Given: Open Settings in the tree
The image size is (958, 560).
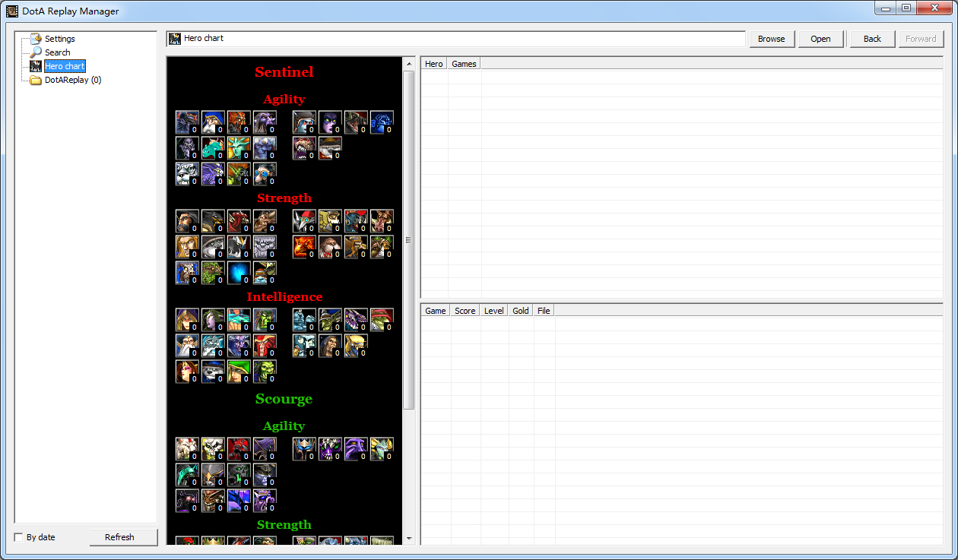Looking at the screenshot, I should [59, 39].
